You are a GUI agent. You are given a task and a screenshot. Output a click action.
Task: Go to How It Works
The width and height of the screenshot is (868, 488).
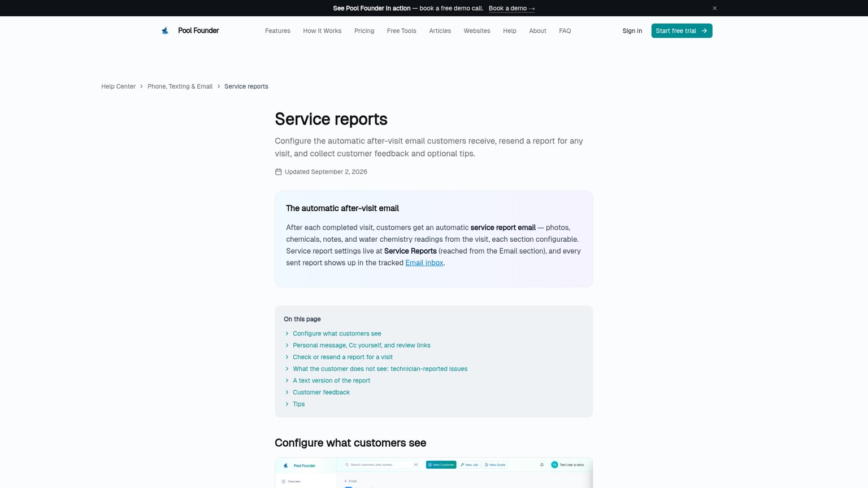(322, 30)
